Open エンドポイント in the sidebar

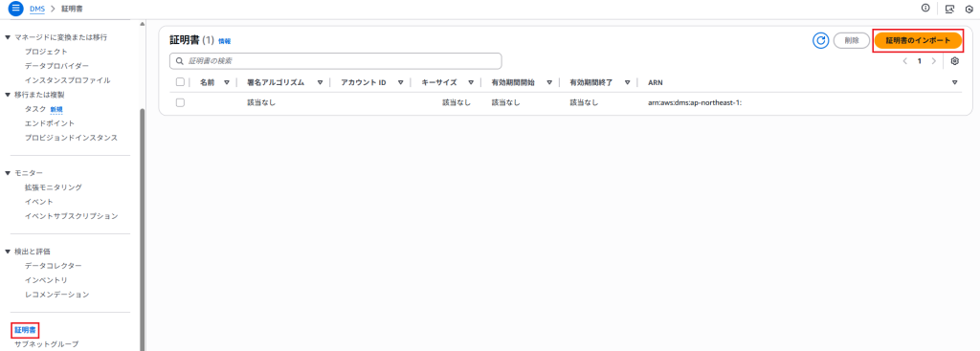[50, 123]
